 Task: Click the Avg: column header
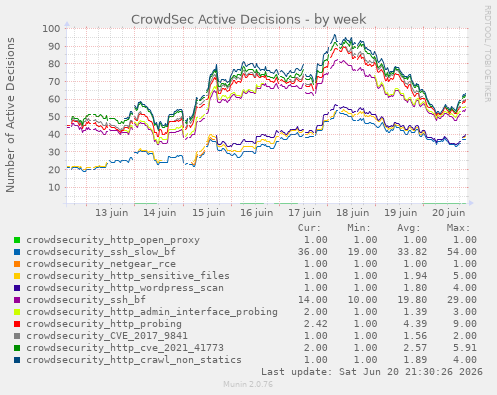point(409,228)
